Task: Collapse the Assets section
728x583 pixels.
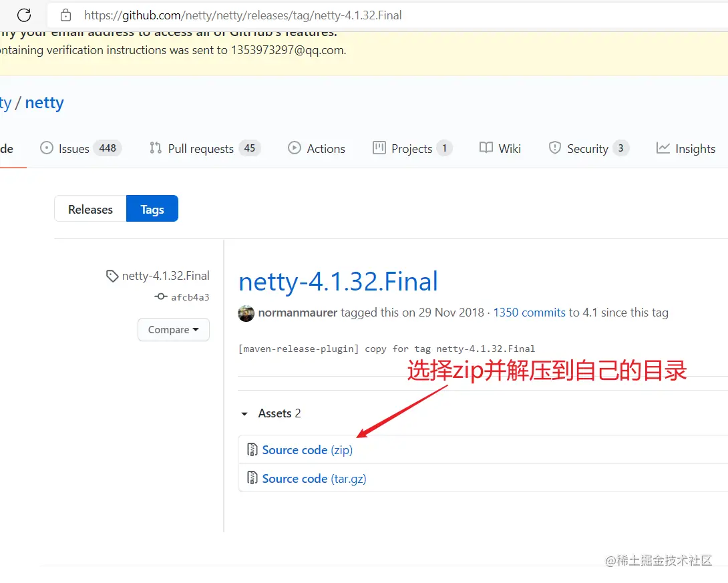Action: coord(244,413)
